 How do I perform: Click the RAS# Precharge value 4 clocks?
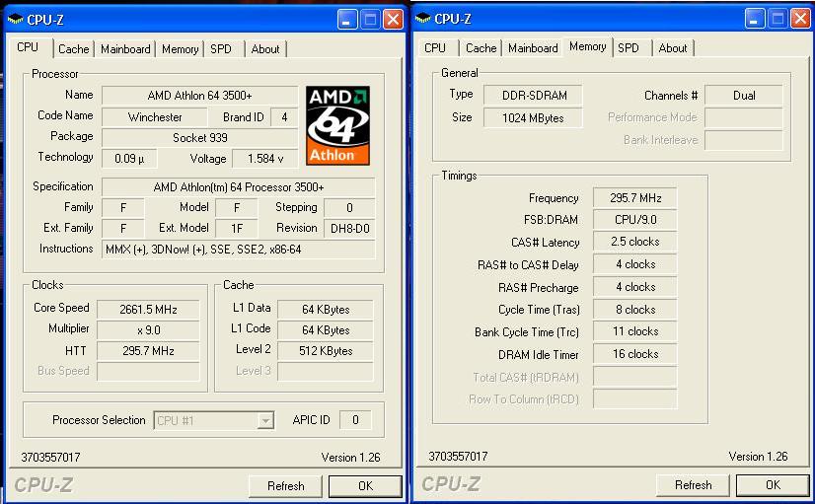[x=635, y=287]
